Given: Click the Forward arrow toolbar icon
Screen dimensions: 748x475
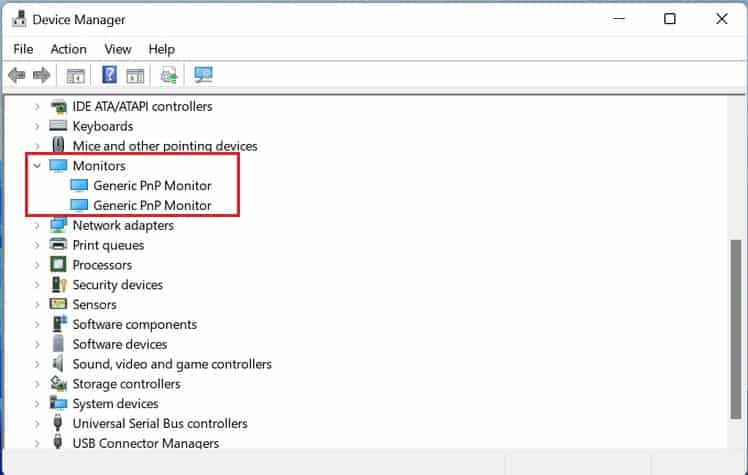Looking at the screenshot, I should point(42,75).
